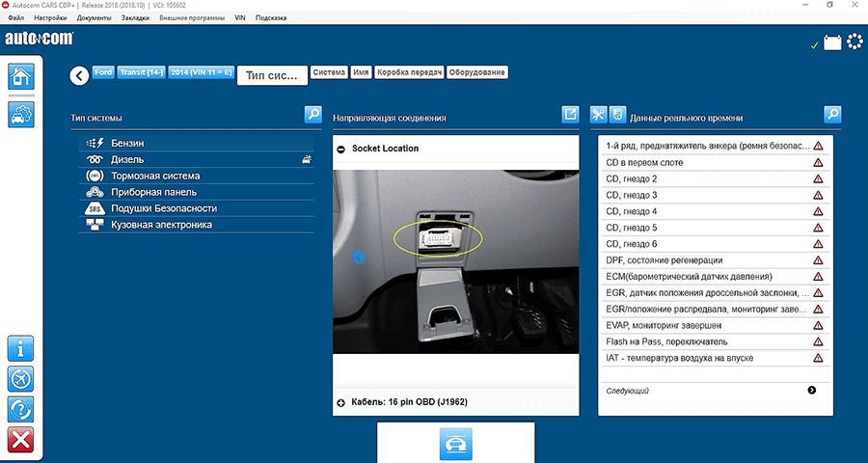Select Тормозная система system type
Image resolution: width=868 pixels, height=463 pixels.
click(x=196, y=176)
